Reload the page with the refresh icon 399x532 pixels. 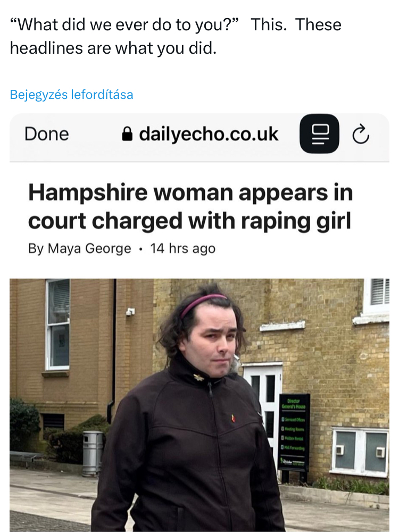(x=361, y=135)
